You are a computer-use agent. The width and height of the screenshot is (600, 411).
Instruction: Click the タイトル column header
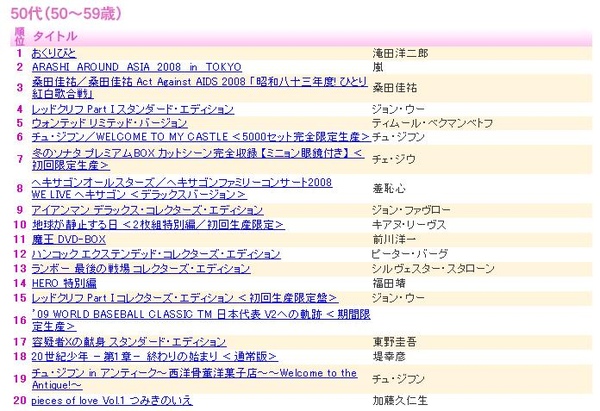[55, 36]
